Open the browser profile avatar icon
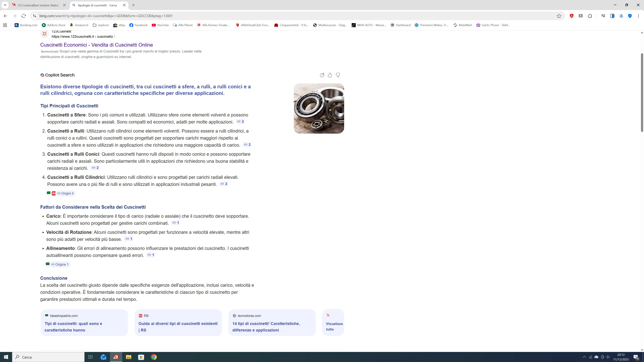 pos(621,16)
